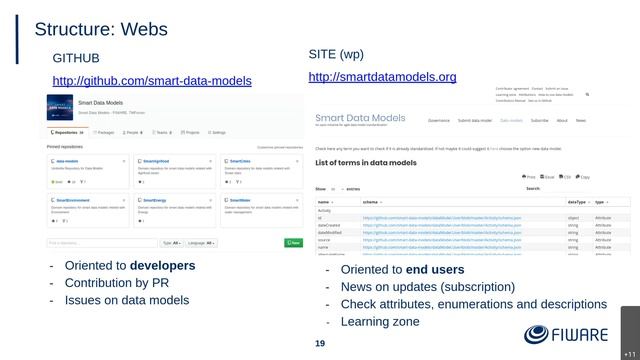Open the Show entries count dropdown
Screen dimensions: 640x360
(337, 189)
